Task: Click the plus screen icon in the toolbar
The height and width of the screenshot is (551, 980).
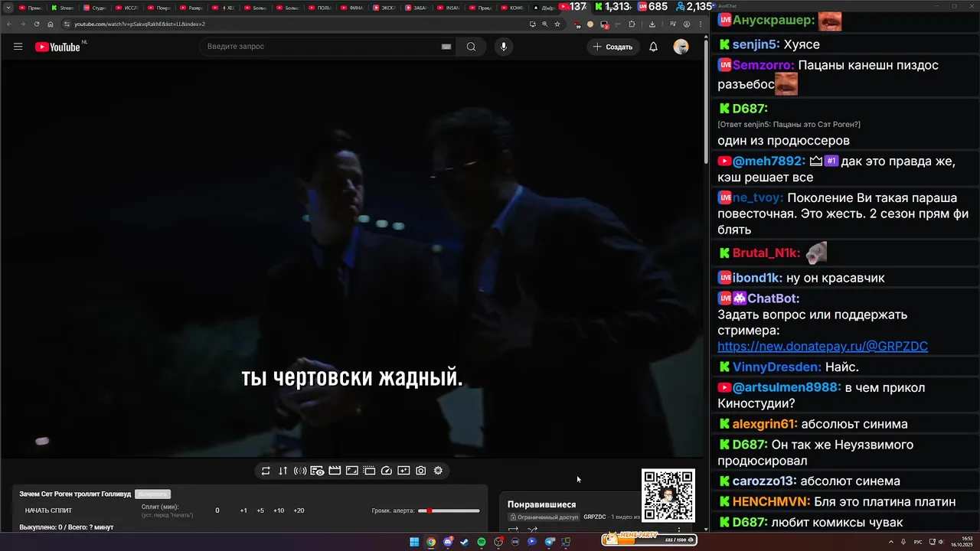Action: pyautogui.click(x=403, y=471)
